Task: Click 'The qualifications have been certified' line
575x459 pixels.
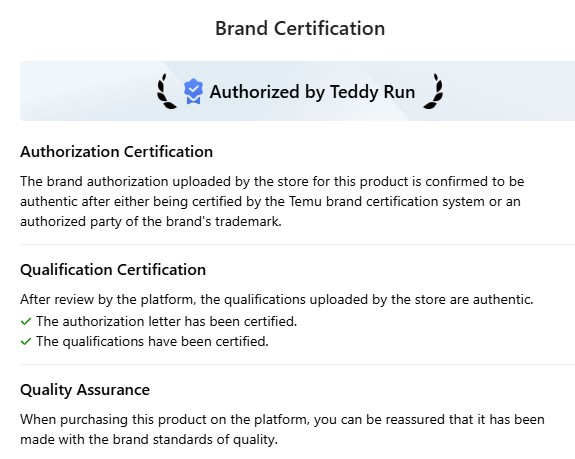Action: tap(152, 342)
